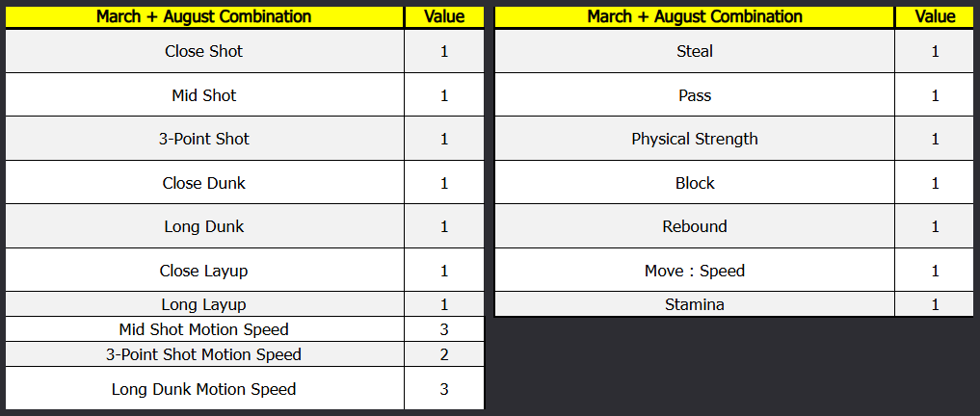
Task: Click the Physical Strength cell
Action: tap(694, 139)
